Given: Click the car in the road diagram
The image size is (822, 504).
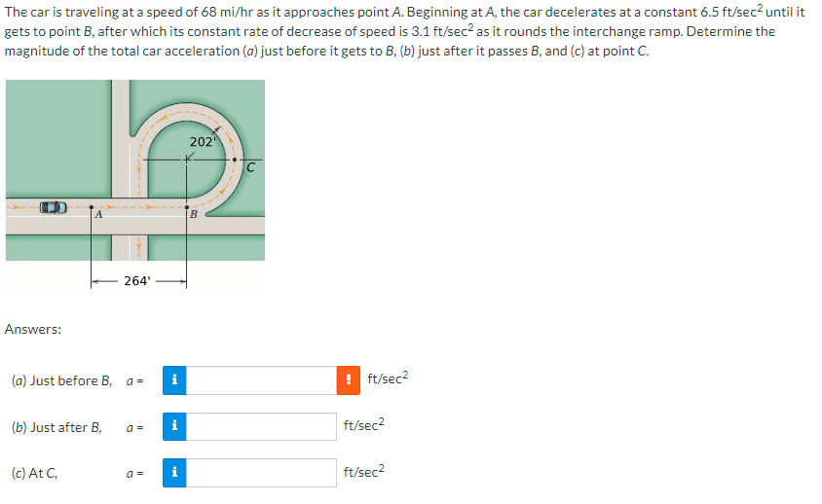Looking at the screenshot, I should 54,207.
